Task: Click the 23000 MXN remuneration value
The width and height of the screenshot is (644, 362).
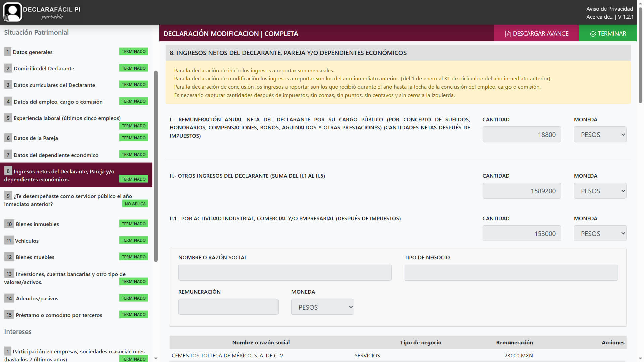Action: point(519,355)
